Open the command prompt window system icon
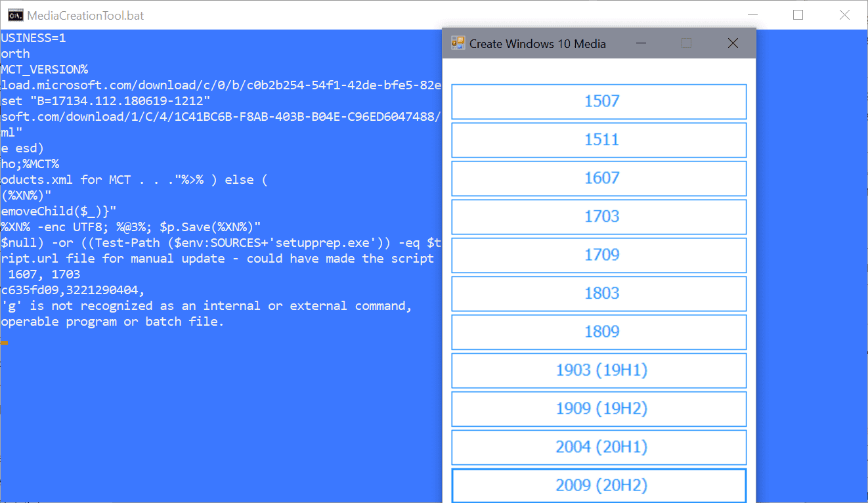 [15, 14]
